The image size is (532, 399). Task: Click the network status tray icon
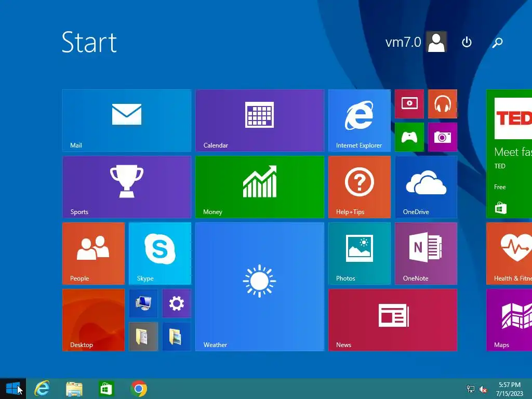(470, 389)
